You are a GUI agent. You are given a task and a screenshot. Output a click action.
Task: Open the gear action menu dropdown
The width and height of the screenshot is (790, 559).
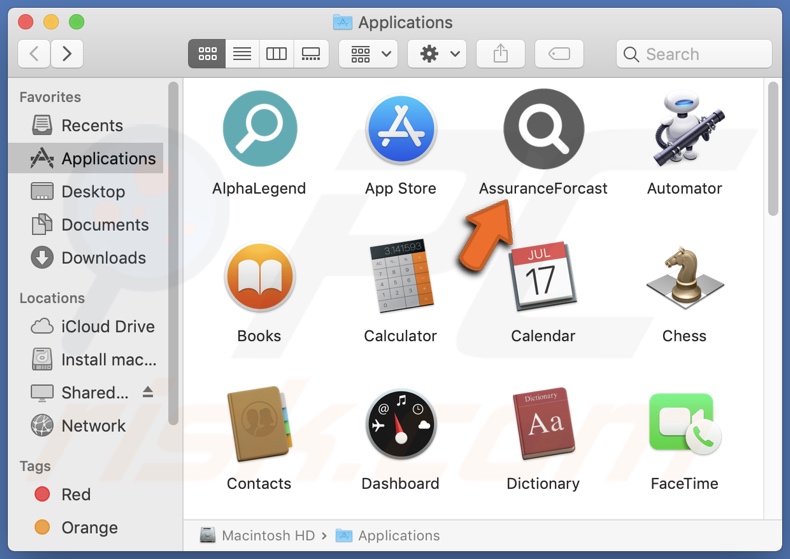pos(437,53)
